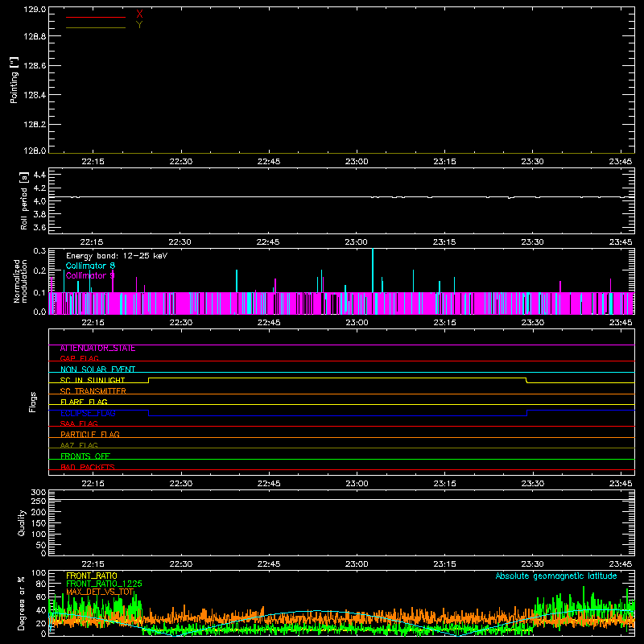
Task: Click 23:45 under the Flags panel
Action: click(x=621, y=484)
